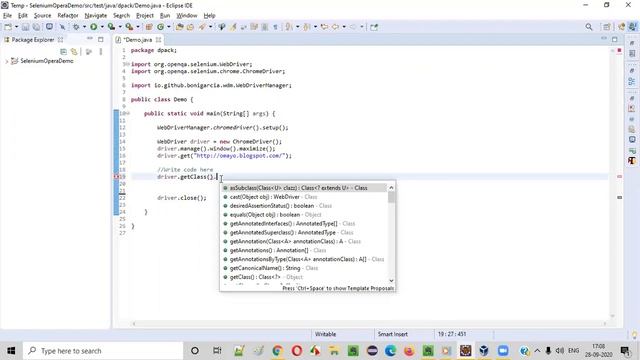Click scroll-down arrow of autocomplete list

(x=391, y=280)
